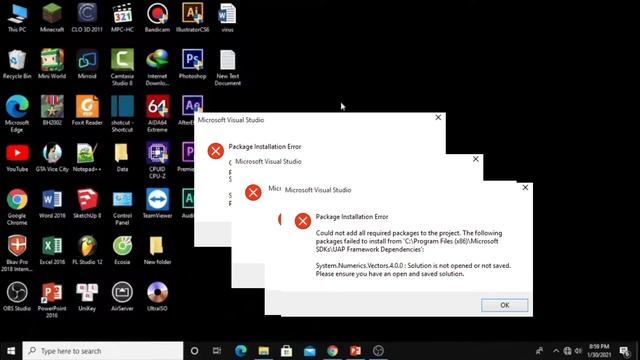
Task: Select the CLO 3D 2011 icon
Action: tap(87, 18)
